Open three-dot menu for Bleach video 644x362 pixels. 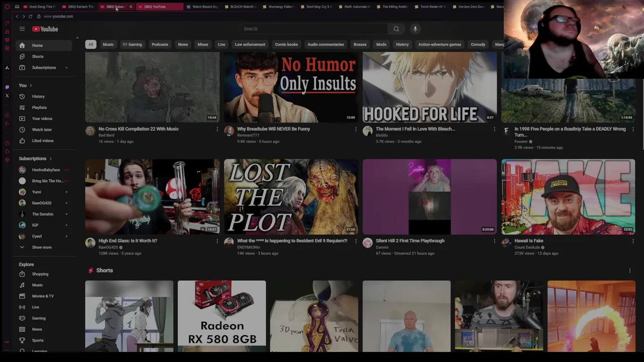(494, 129)
